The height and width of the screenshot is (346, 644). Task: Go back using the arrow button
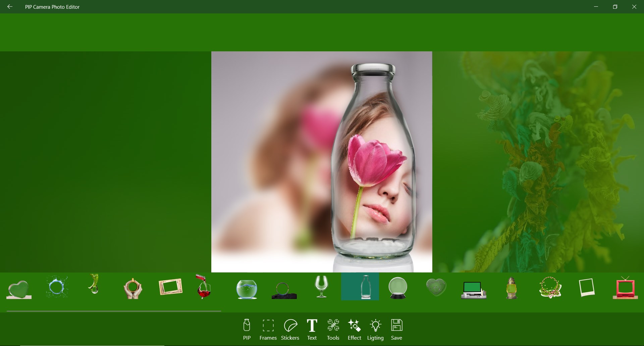(x=10, y=7)
